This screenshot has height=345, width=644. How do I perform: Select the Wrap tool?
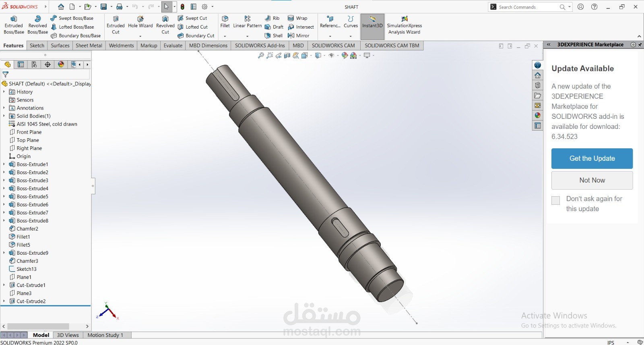(297, 18)
